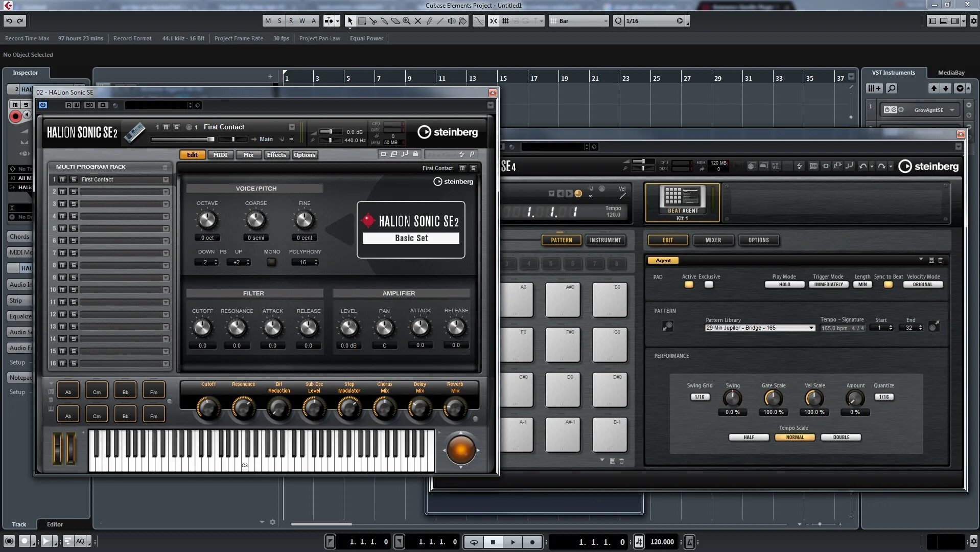Click the Undo arrow in Cubase toolbar
Screen dimensions: 980x552
point(9,21)
